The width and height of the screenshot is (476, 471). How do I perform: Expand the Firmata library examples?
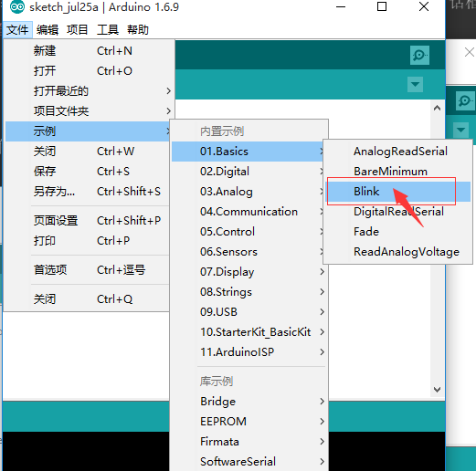249,442
